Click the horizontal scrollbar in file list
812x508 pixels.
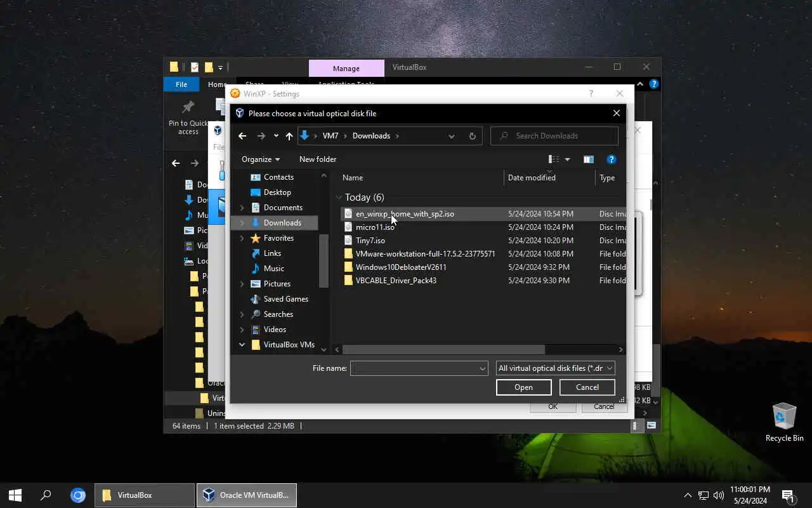click(443, 350)
